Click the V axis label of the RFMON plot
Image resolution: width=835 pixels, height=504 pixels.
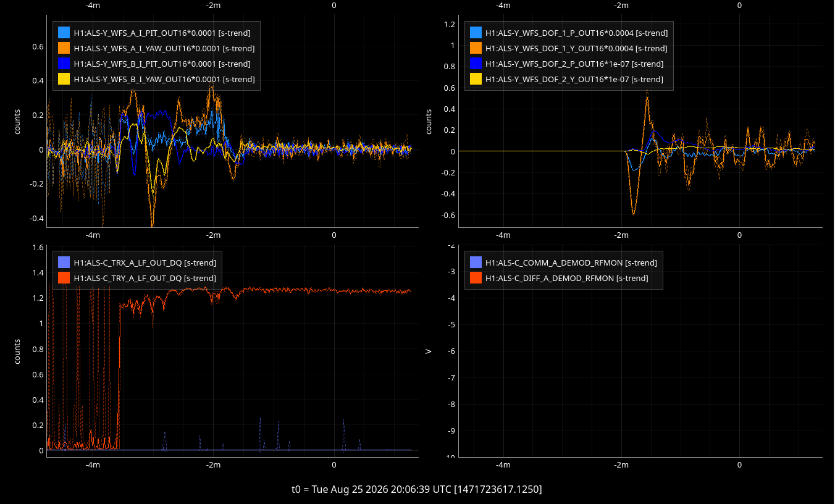coord(429,351)
